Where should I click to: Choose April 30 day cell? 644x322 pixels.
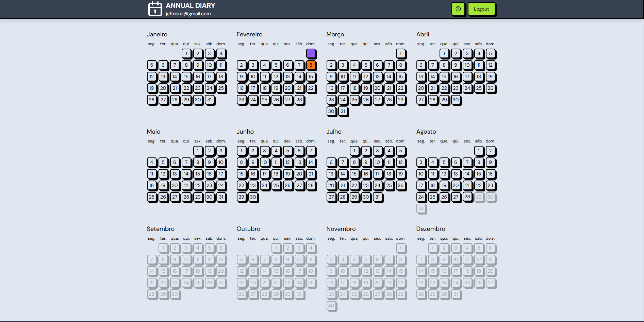pos(456,100)
